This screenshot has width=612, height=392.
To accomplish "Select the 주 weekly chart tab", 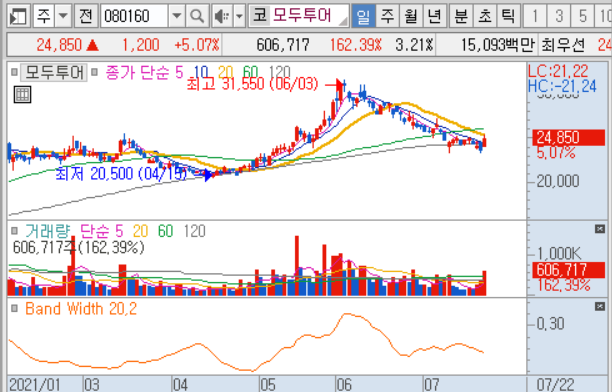I will coord(387,16).
